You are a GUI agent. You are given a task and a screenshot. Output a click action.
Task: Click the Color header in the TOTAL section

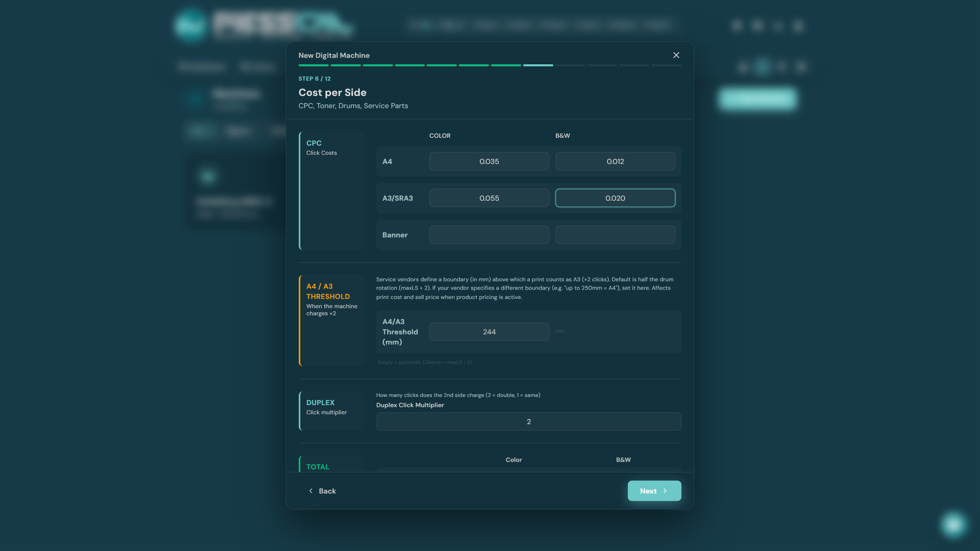tap(513, 460)
